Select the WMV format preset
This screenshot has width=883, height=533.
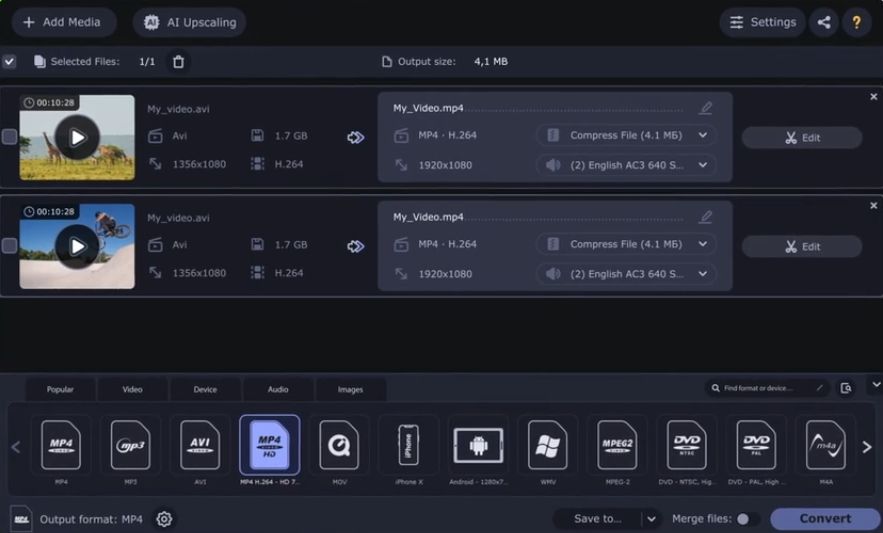(547, 445)
